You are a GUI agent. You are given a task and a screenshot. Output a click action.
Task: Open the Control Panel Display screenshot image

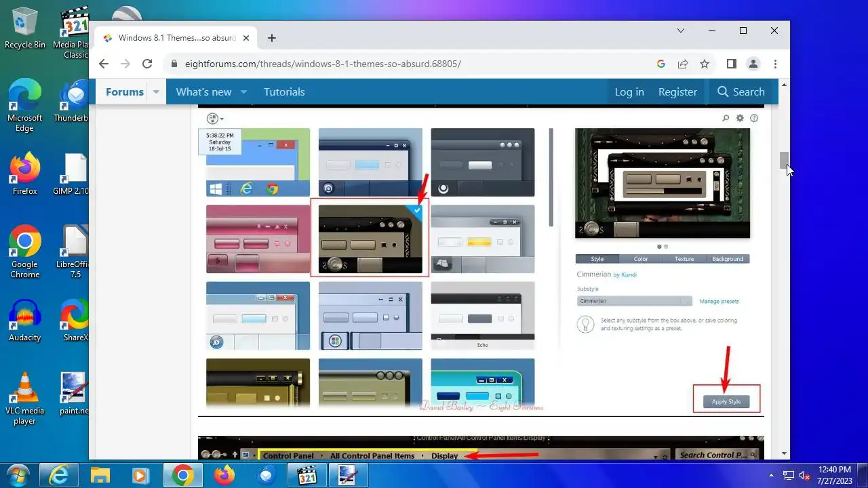[x=481, y=447]
